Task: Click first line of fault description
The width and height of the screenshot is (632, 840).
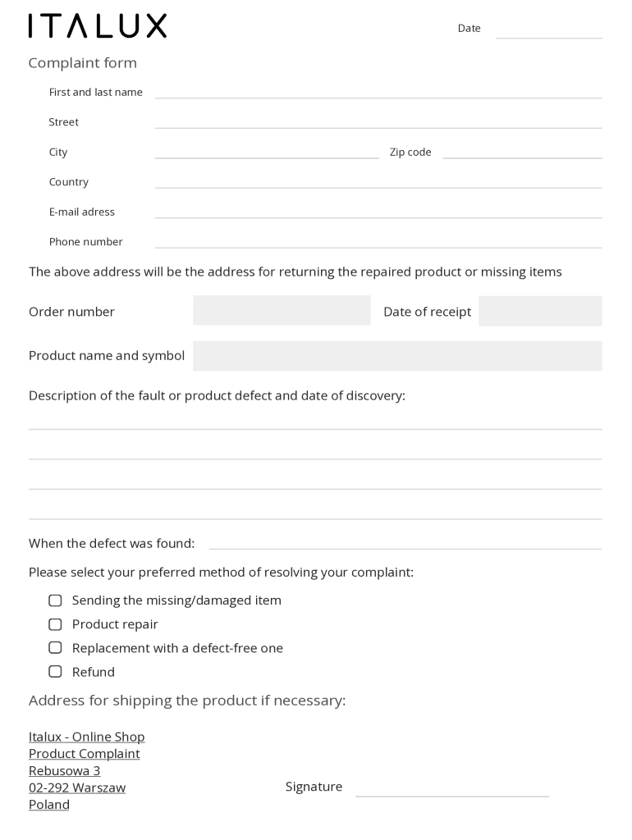Action: 315,421
